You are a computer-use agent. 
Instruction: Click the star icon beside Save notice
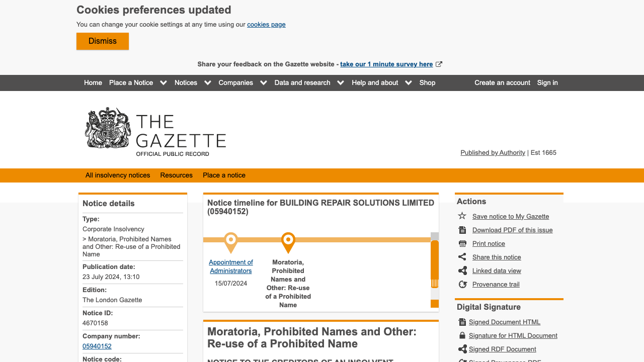pos(462,216)
